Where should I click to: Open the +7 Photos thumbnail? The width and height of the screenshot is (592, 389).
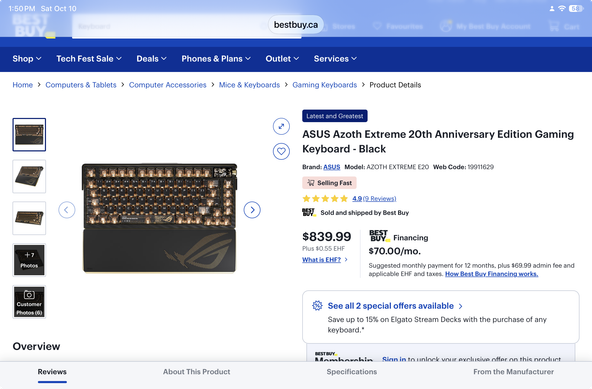click(29, 260)
